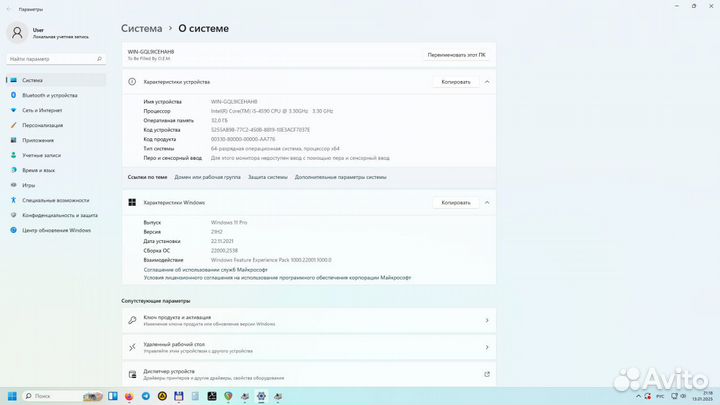Collapse 'Характеристики устройства' chevron
Screen dimensions: 720x405
point(487,82)
